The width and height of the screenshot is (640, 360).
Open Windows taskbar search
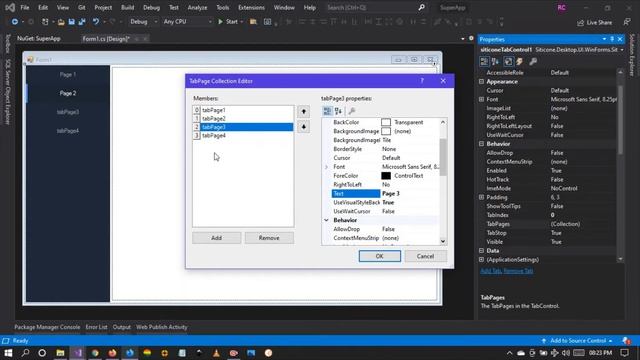click(x=25, y=353)
